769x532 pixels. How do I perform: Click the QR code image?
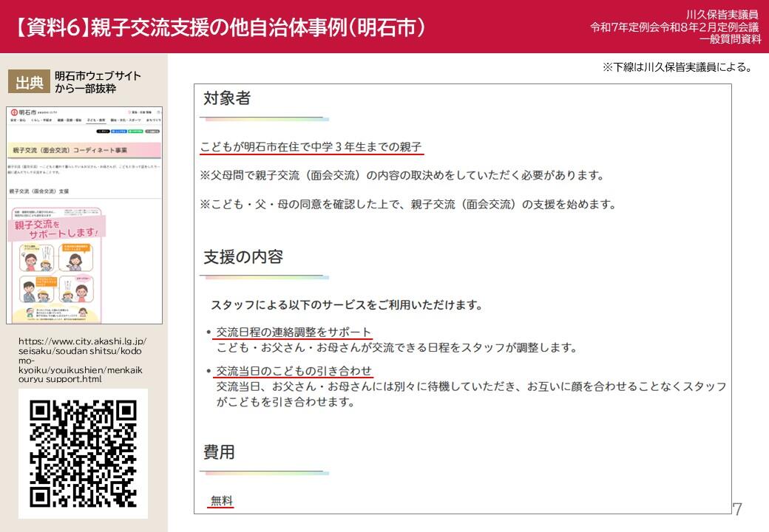point(83,453)
